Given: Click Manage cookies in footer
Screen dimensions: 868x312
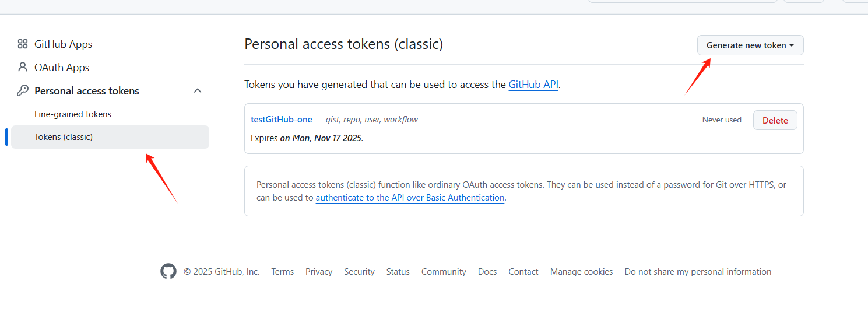Looking at the screenshot, I should [x=582, y=272].
